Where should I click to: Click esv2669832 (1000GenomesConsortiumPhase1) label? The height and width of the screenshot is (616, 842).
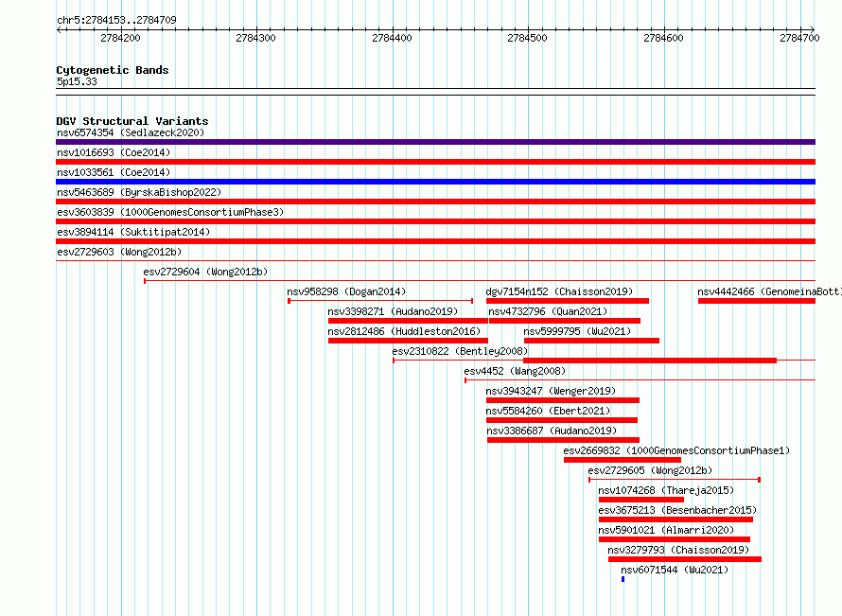coord(676,450)
